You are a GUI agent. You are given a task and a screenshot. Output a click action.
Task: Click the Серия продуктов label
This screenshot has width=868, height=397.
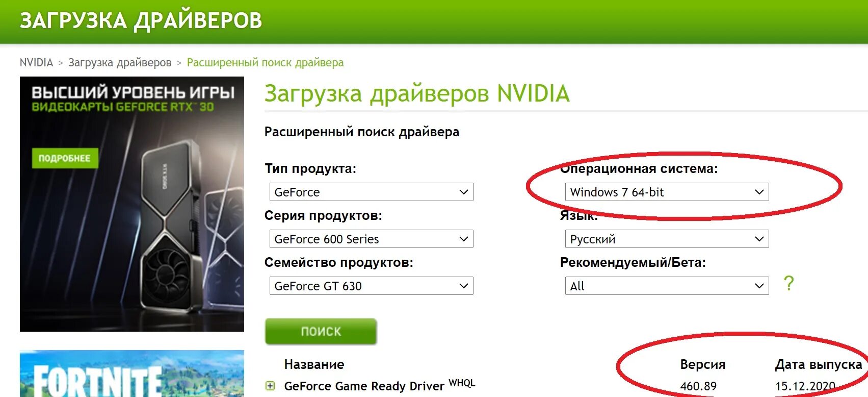click(323, 215)
